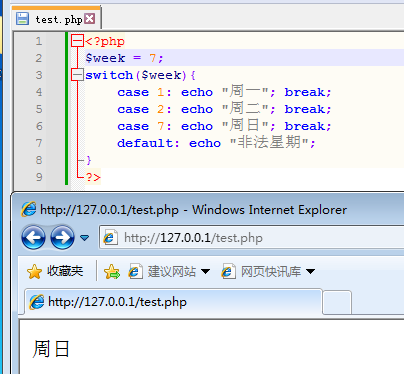Click line number 6 in editor margin
Image resolution: width=404 pixels, height=374 pixels.
(x=39, y=126)
